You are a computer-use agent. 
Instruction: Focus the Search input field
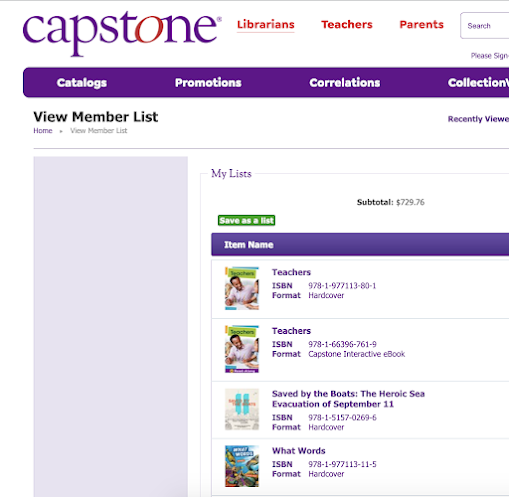click(x=485, y=26)
